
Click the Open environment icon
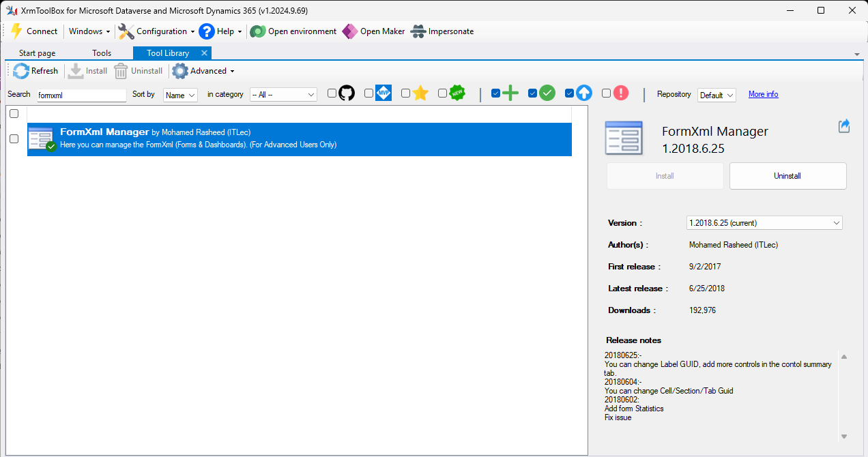pyautogui.click(x=257, y=31)
